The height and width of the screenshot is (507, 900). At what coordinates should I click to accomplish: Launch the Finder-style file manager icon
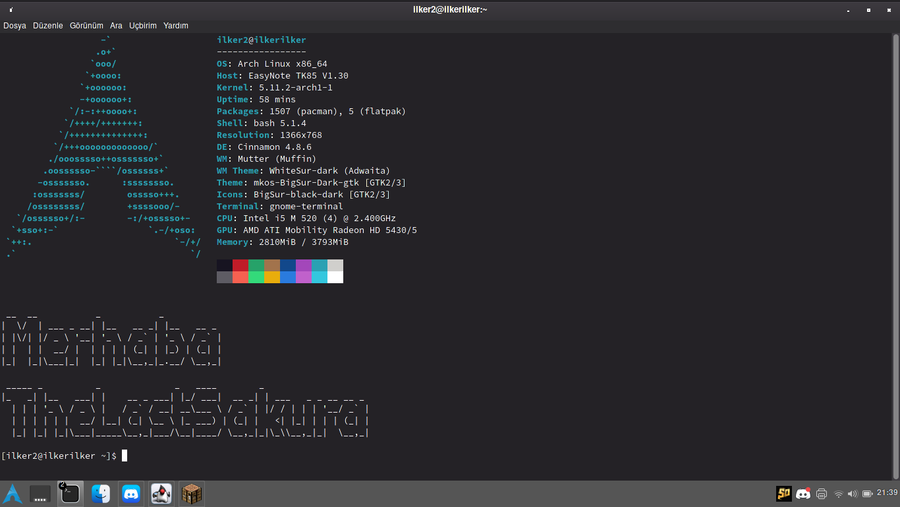[x=100, y=493]
